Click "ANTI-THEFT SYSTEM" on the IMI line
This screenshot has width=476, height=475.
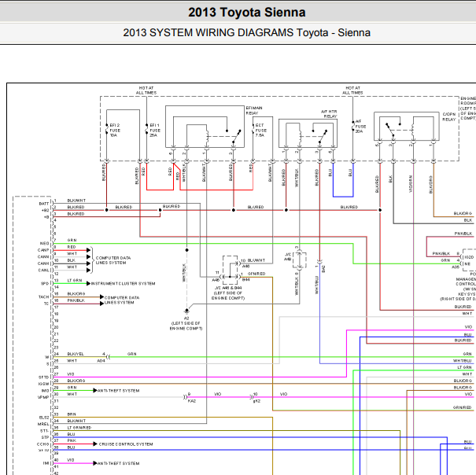pyautogui.click(x=118, y=463)
